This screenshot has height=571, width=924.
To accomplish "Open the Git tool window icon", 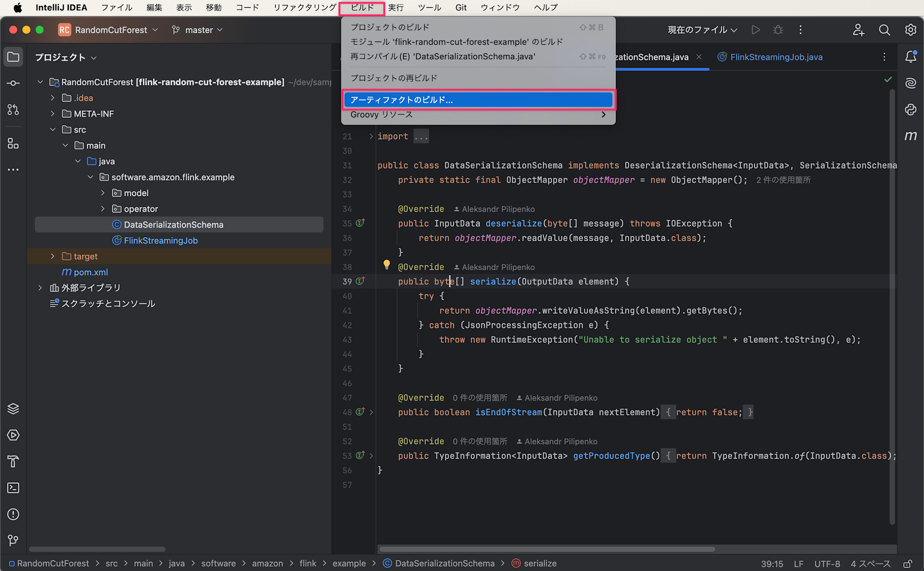I will (x=13, y=541).
